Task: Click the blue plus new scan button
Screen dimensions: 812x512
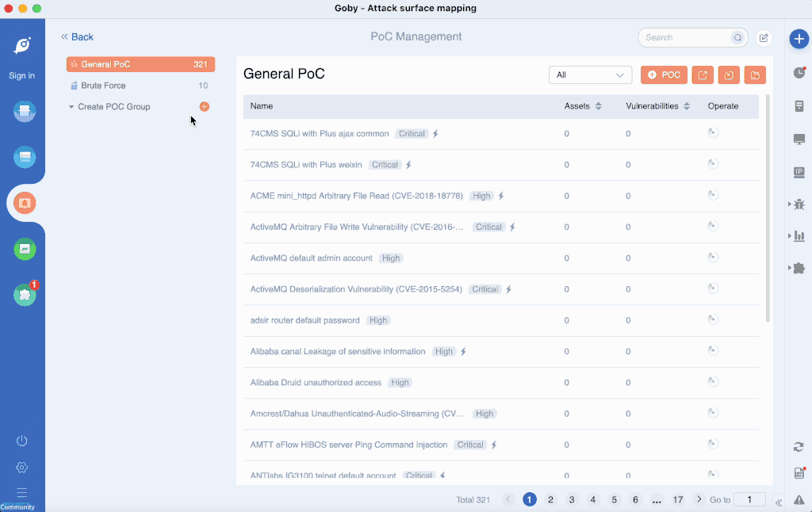Action: click(x=799, y=39)
